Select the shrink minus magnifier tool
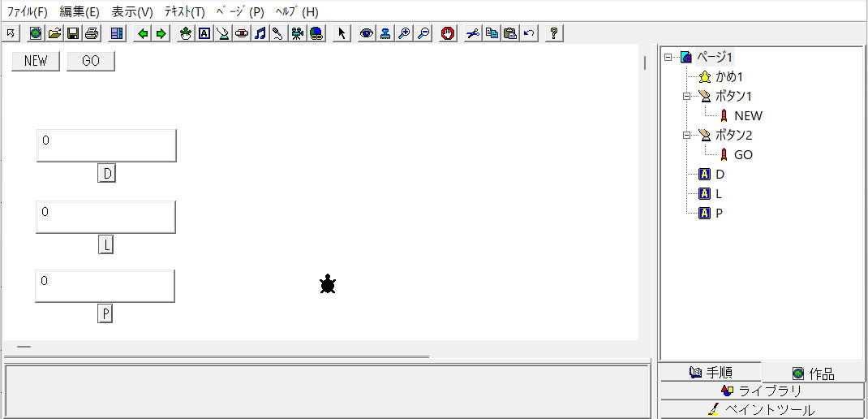868x419 pixels. (423, 34)
